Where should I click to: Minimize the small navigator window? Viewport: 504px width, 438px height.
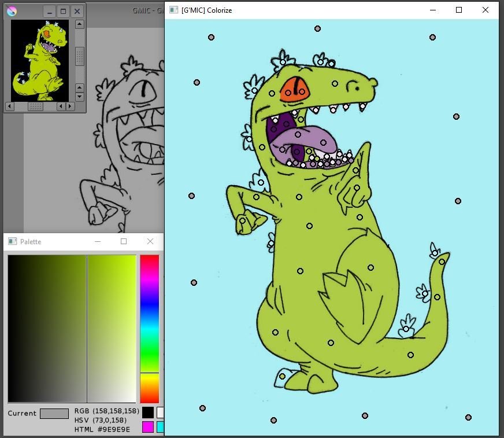click(x=50, y=12)
